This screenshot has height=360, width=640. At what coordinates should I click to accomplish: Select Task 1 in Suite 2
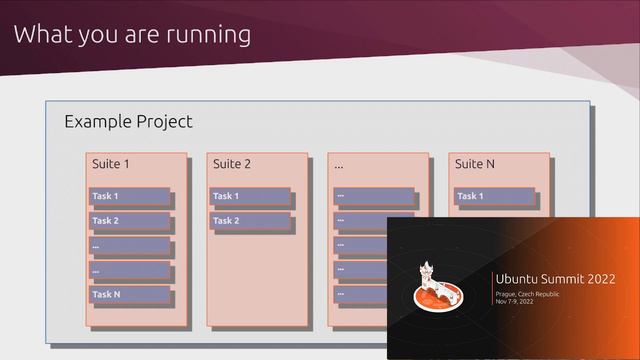pos(250,196)
